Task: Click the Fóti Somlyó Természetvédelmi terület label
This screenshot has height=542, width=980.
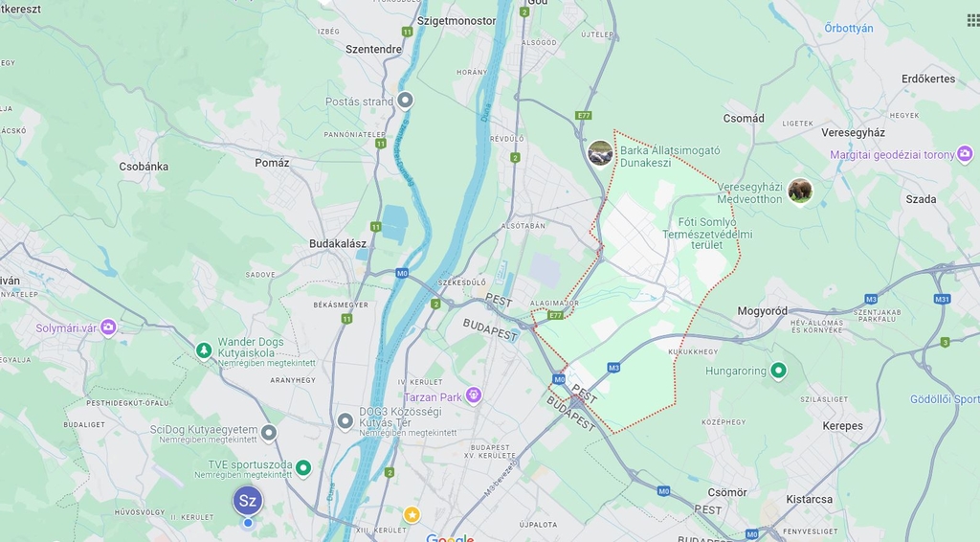Action: coord(707,234)
